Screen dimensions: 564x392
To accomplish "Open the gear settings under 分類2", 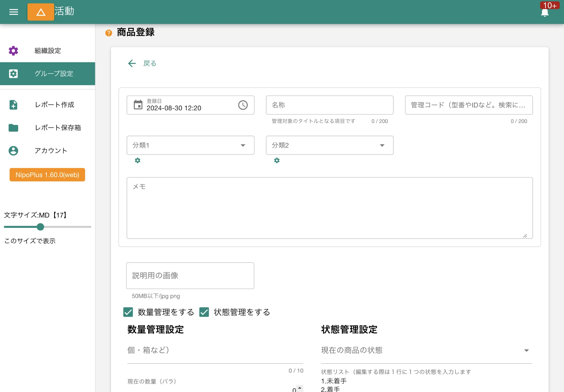I will point(277,160).
